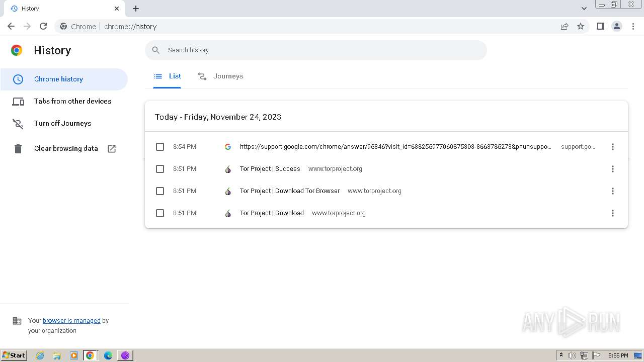Focus the Search history field
The width and height of the screenshot is (644, 362).
point(316,50)
